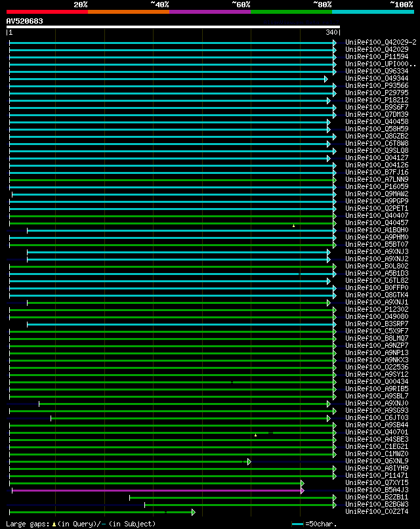Screen dimensions: 420x529
Task: Click the start tick of the B2BGW3 alignment
Action: [145, 505]
